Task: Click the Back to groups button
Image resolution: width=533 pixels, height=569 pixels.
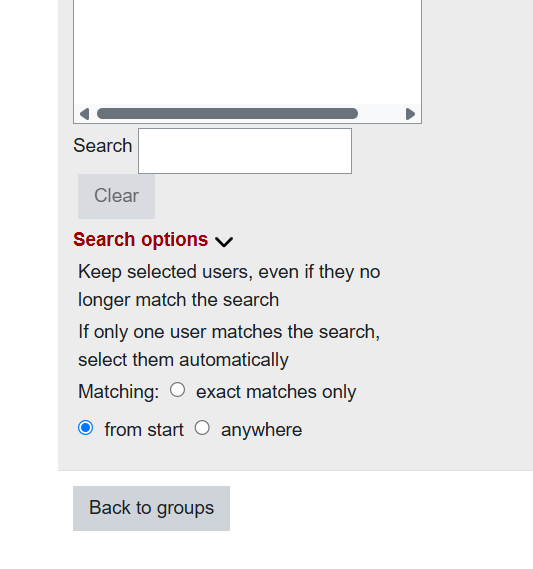Action: tap(151, 508)
